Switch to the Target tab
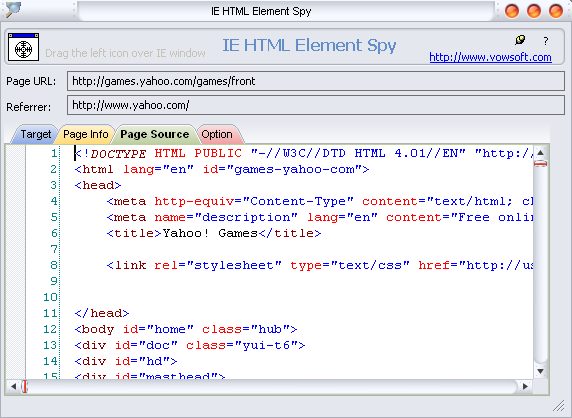Image resolution: width=572 pixels, height=418 pixels. 35,134
